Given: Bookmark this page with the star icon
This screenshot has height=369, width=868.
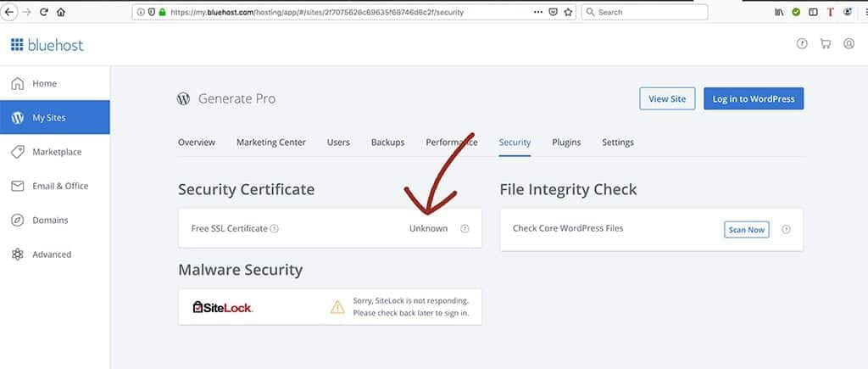Looking at the screenshot, I should click(x=569, y=13).
